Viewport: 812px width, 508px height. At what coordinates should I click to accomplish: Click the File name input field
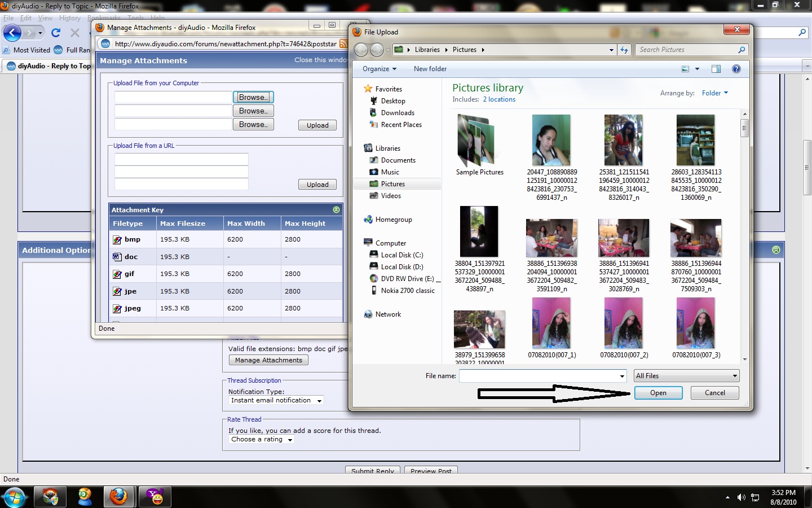tap(539, 376)
